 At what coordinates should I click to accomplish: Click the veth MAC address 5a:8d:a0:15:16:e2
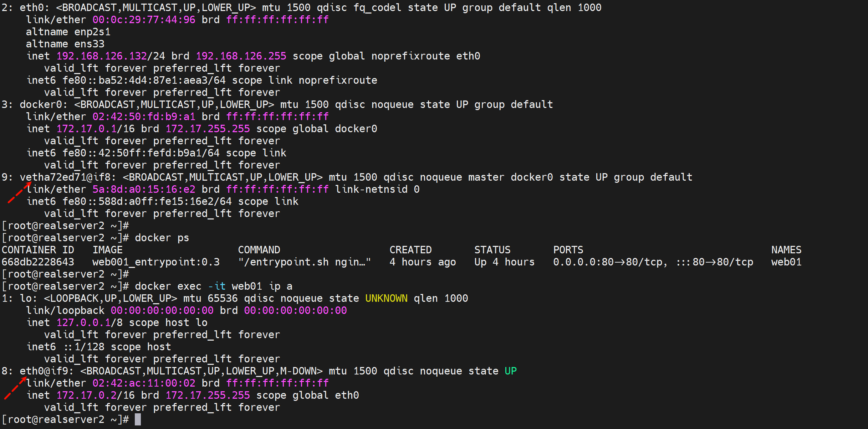(144, 189)
